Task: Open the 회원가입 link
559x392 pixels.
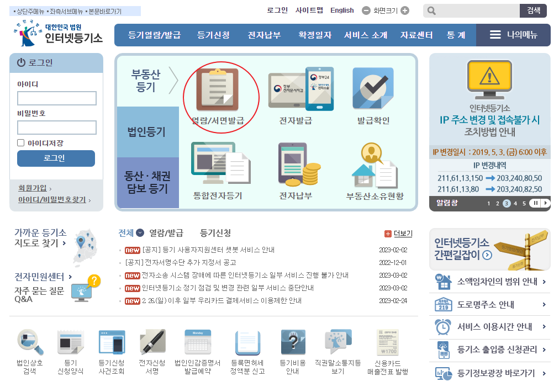Action: point(33,188)
